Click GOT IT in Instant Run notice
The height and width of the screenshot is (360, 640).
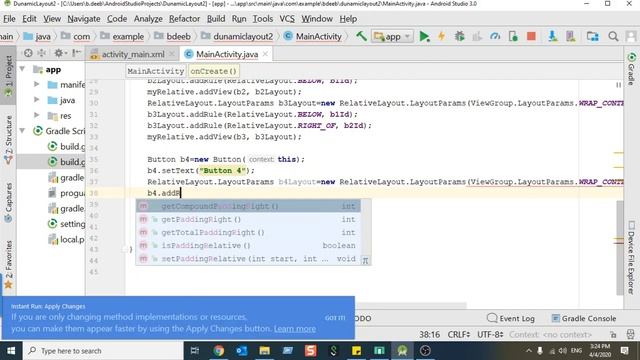[335, 318]
